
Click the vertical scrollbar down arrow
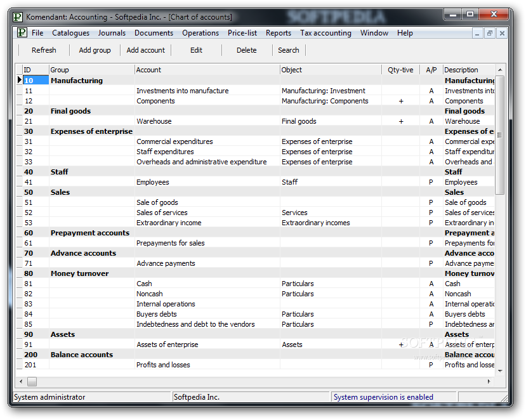coord(500,371)
